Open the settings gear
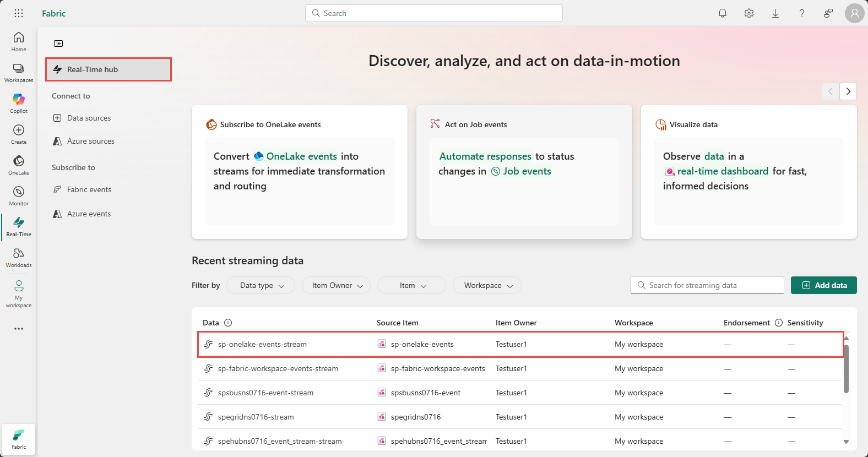868x457 pixels. [749, 13]
